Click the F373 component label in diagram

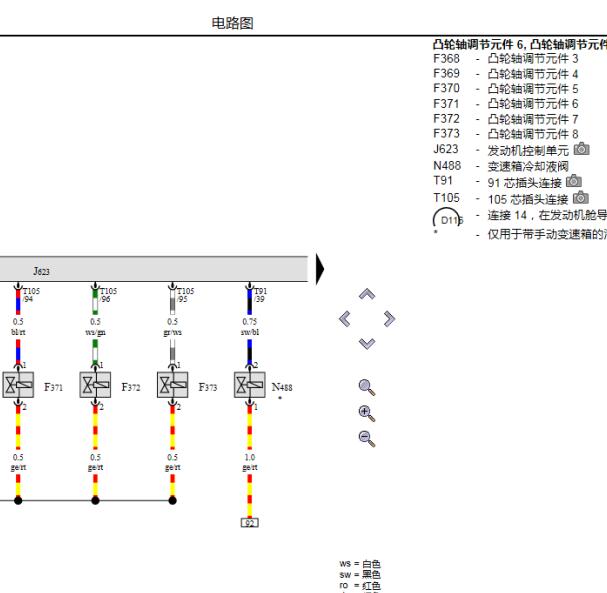pos(208,387)
